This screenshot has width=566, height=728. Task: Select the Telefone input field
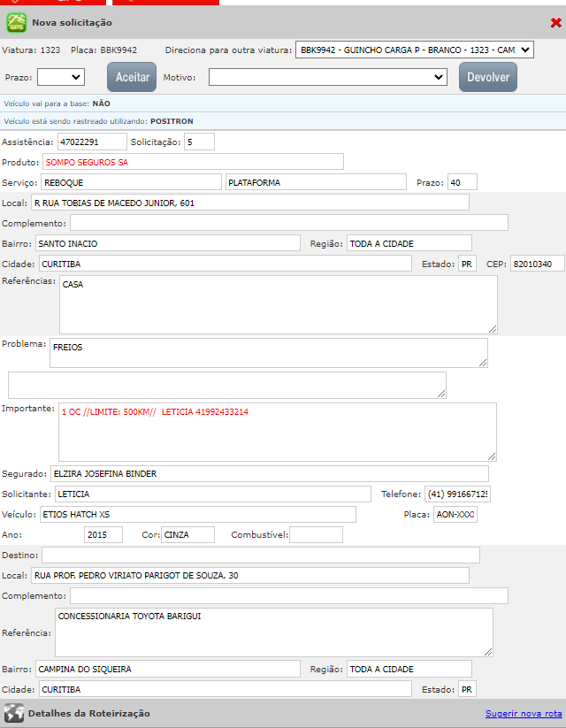(x=457, y=494)
